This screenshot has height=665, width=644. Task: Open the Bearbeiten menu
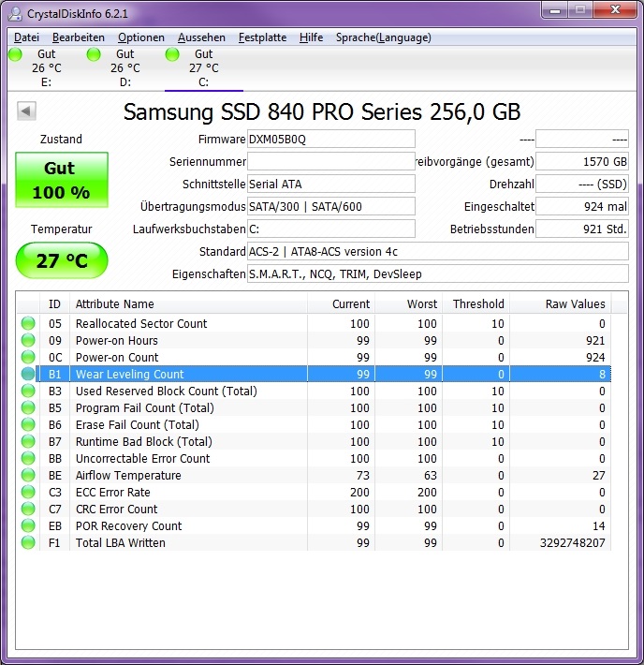tap(78, 37)
